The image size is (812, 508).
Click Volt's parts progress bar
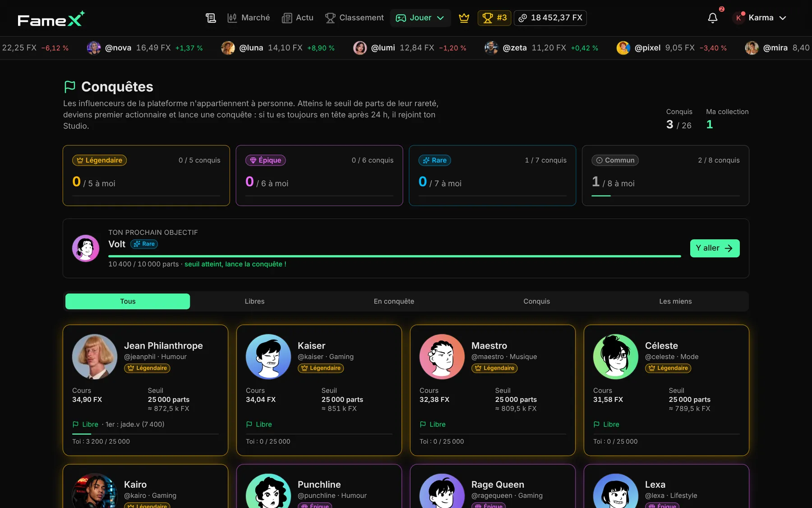coord(395,256)
